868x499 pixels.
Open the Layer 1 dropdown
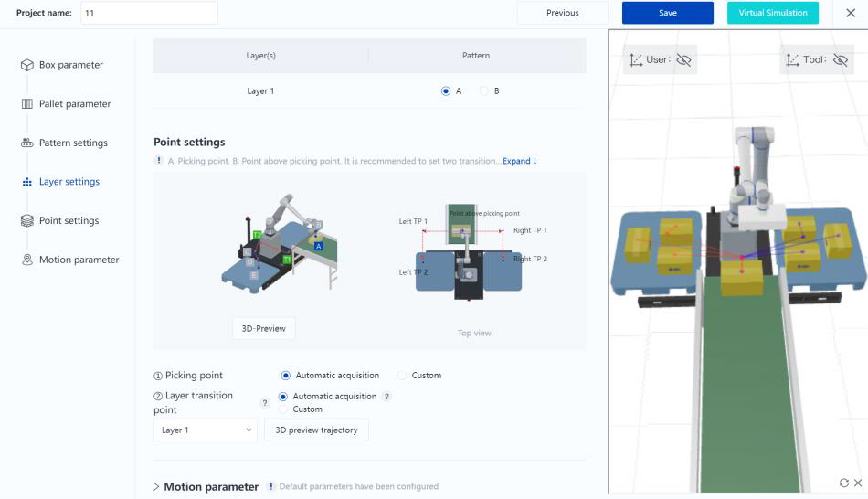(x=205, y=430)
